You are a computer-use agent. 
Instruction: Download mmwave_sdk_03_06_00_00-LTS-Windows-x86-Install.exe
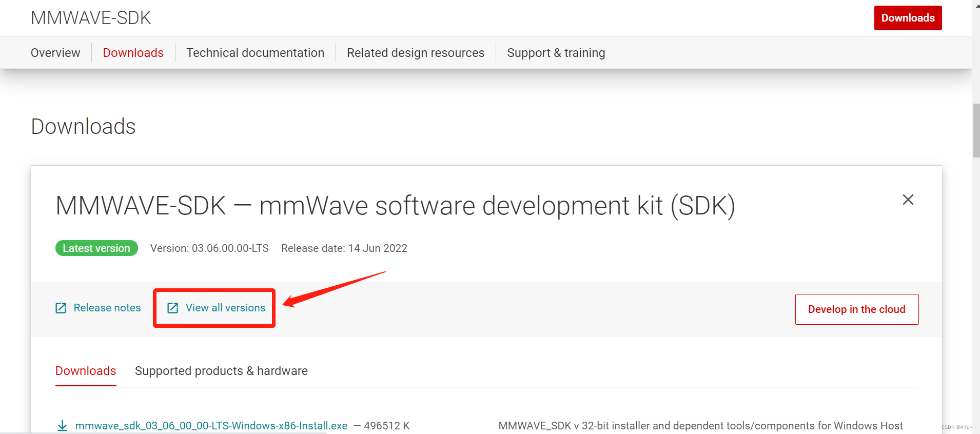pos(211,426)
